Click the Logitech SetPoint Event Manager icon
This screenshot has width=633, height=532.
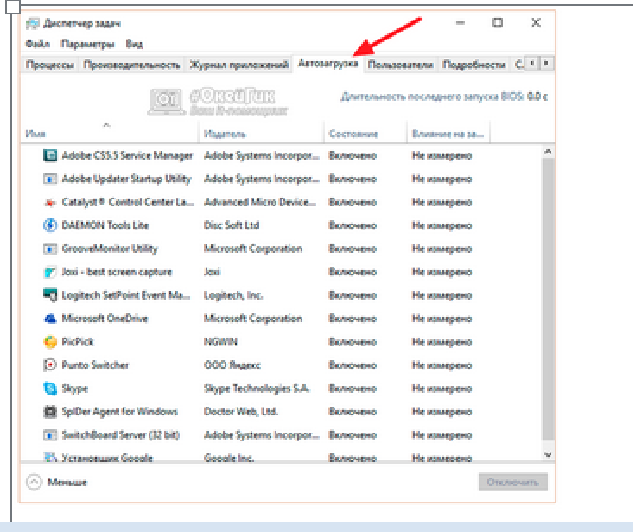click(x=50, y=295)
